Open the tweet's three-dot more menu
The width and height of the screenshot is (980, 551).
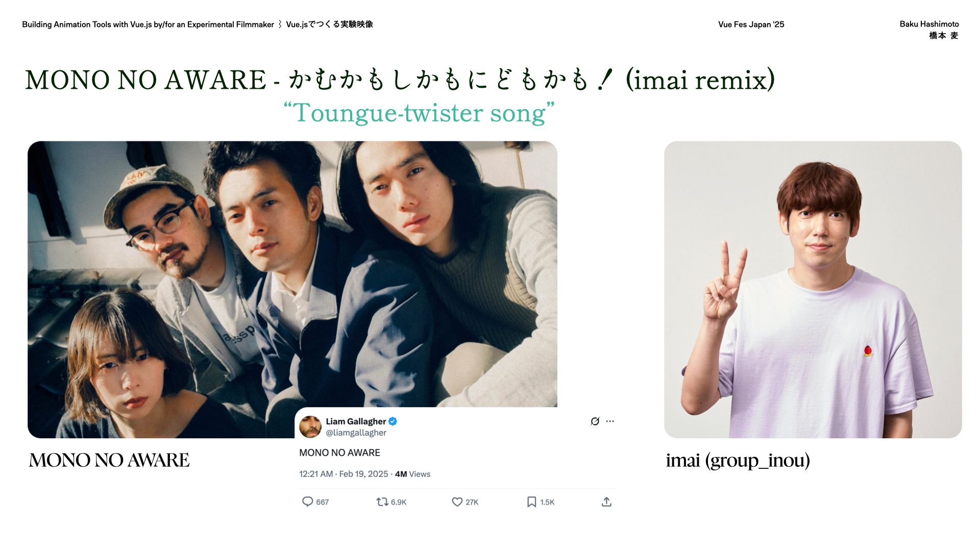(x=610, y=421)
